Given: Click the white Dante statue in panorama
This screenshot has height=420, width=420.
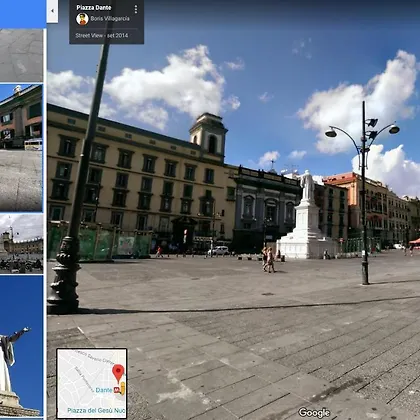Looking at the screenshot, I should [x=307, y=185].
